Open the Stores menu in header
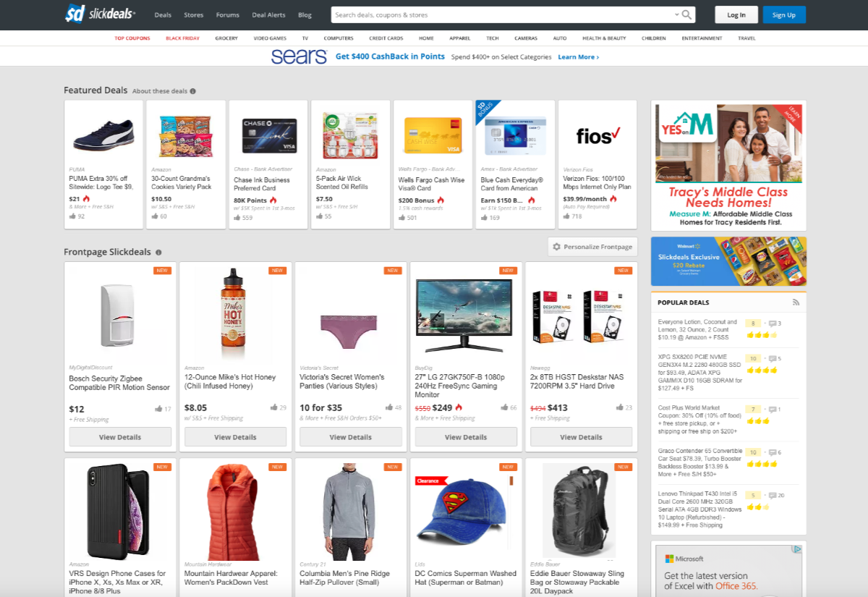 [x=193, y=15]
